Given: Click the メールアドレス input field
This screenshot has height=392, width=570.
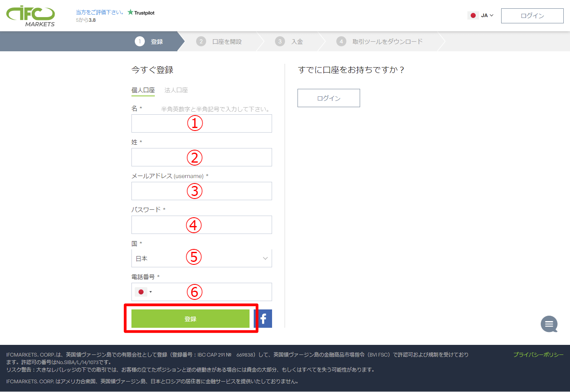Looking at the screenshot, I should tap(202, 191).
